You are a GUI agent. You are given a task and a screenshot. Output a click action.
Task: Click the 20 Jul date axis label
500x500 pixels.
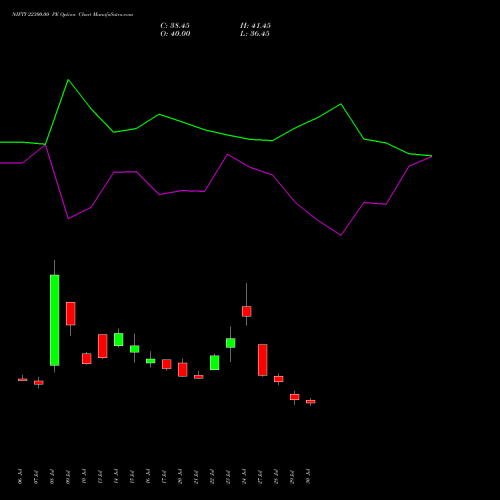180,477
